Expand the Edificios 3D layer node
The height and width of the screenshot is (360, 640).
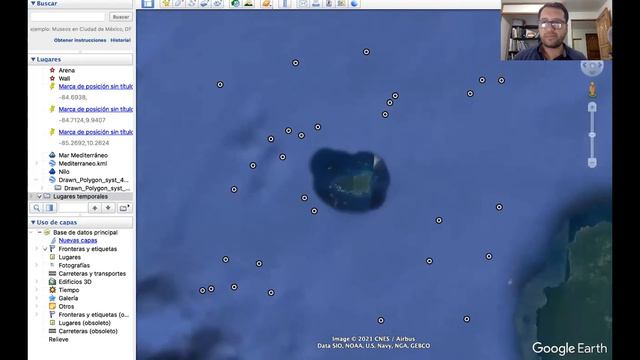[x=37, y=282]
